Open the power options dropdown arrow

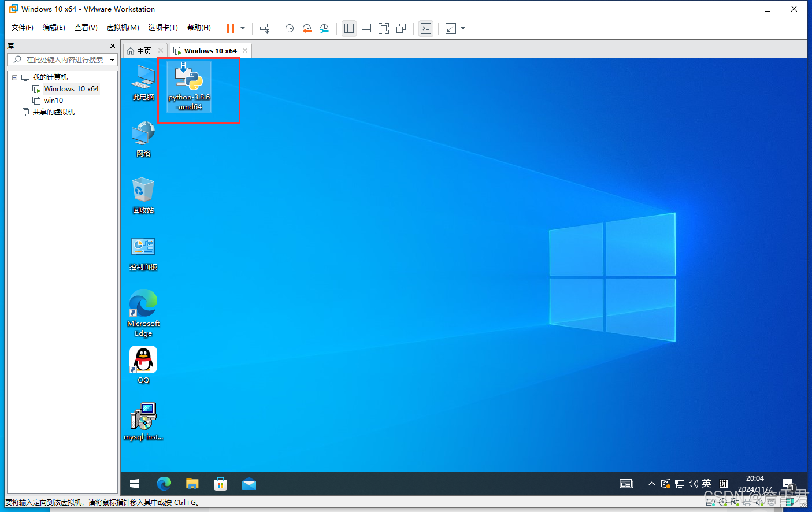243,28
